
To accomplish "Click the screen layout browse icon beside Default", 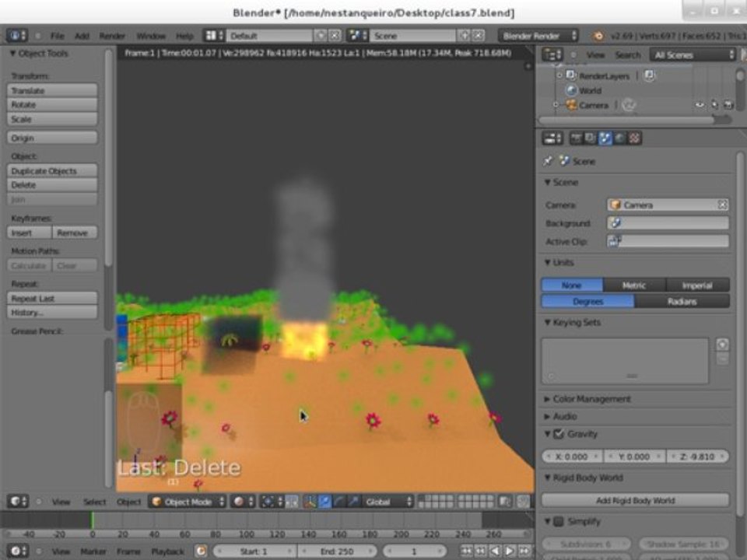I will [x=213, y=36].
